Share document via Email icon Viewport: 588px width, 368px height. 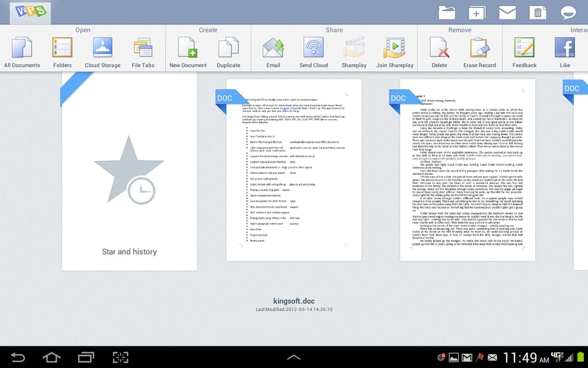point(273,52)
